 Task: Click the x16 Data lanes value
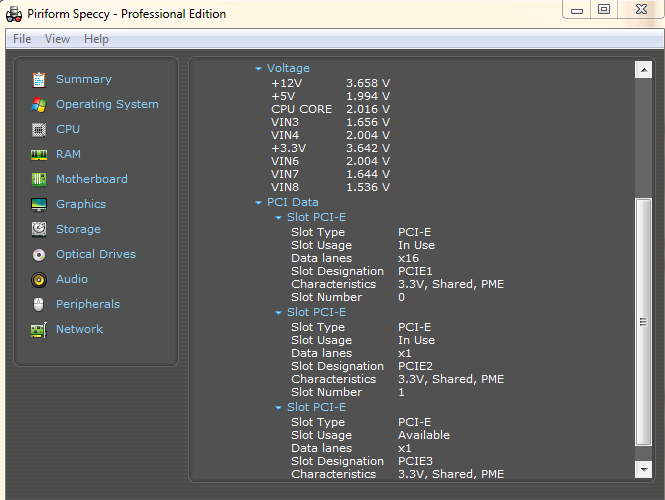pos(408,258)
